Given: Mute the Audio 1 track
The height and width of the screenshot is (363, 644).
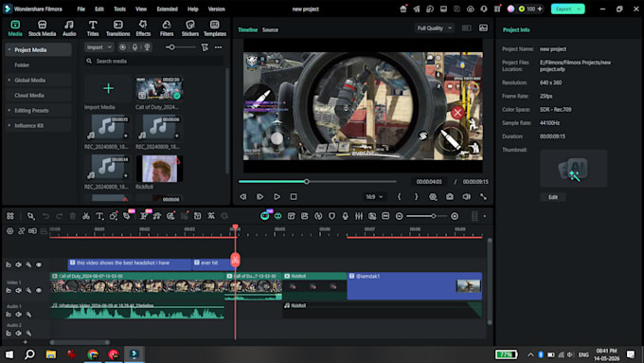Looking at the screenshot, I should click(x=19, y=315).
